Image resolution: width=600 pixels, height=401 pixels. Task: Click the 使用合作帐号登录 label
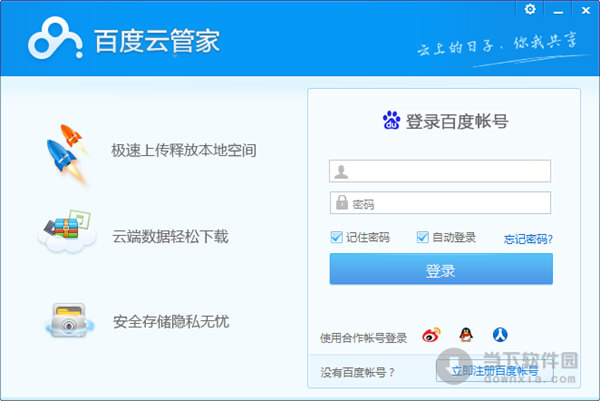coord(363,337)
